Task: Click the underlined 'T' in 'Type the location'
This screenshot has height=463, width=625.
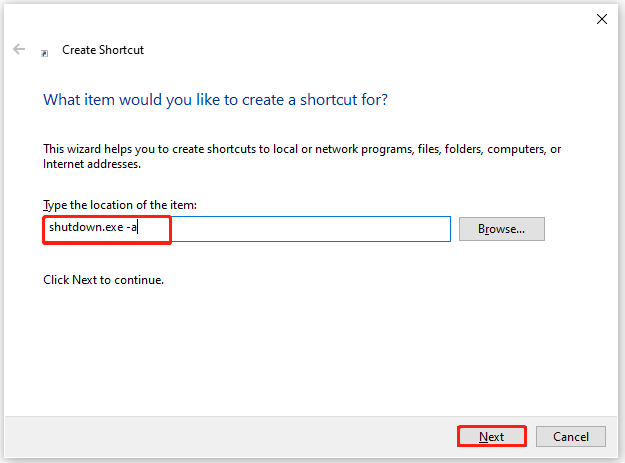Action: [46, 205]
